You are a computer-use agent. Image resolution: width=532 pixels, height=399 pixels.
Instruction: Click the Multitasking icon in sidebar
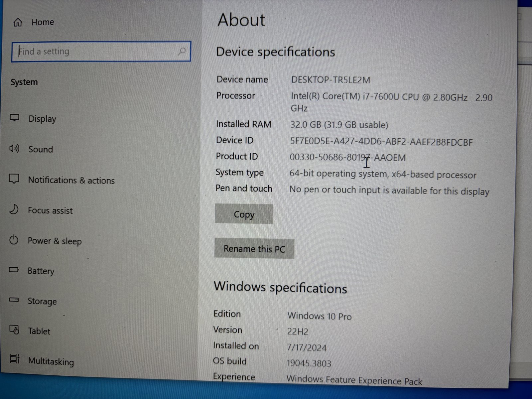tap(15, 358)
